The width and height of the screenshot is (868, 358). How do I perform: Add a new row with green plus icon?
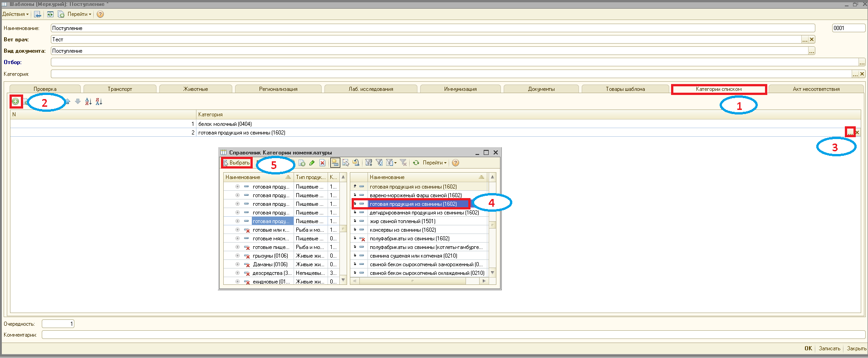(16, 101)
